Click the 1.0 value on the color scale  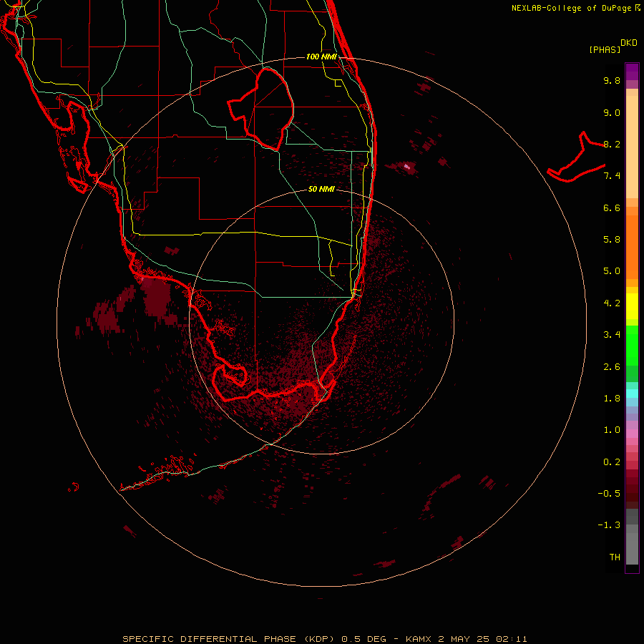pos(612,431)
